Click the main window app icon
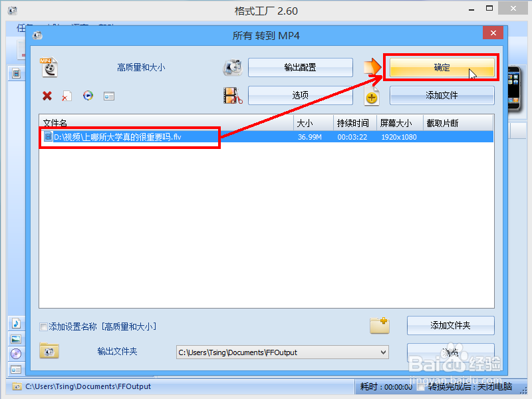 click(13, 11)
